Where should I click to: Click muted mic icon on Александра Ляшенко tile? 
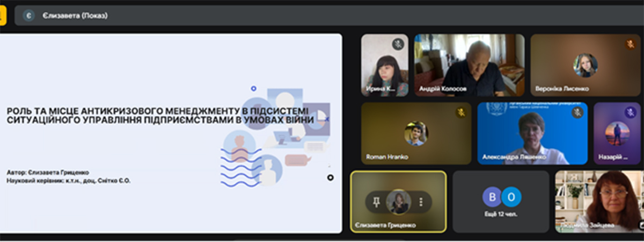577,112
